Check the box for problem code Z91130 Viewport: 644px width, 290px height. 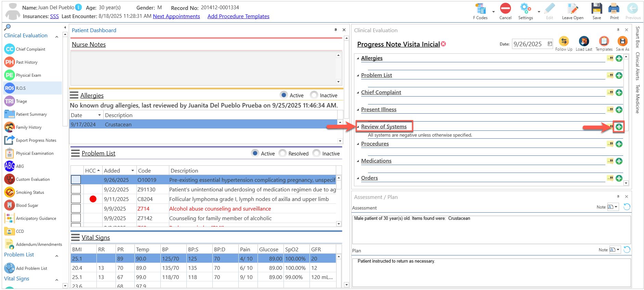tap(76, 189)
